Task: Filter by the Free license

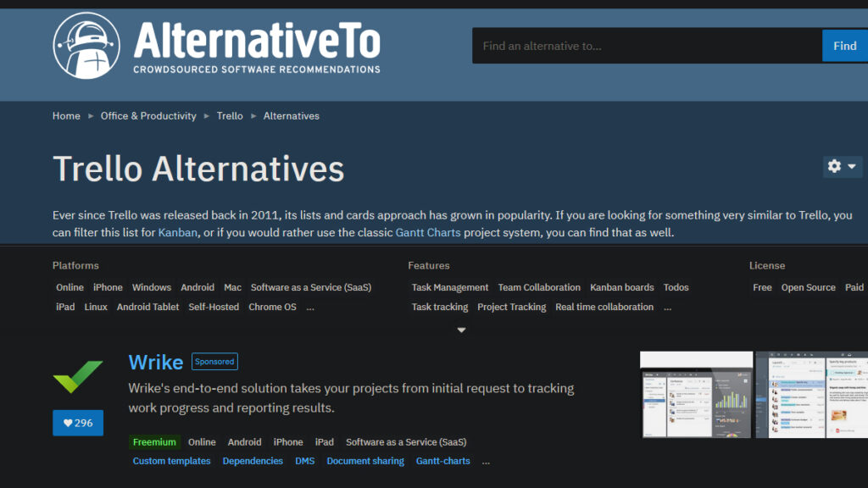Action: tap(762, 287)
